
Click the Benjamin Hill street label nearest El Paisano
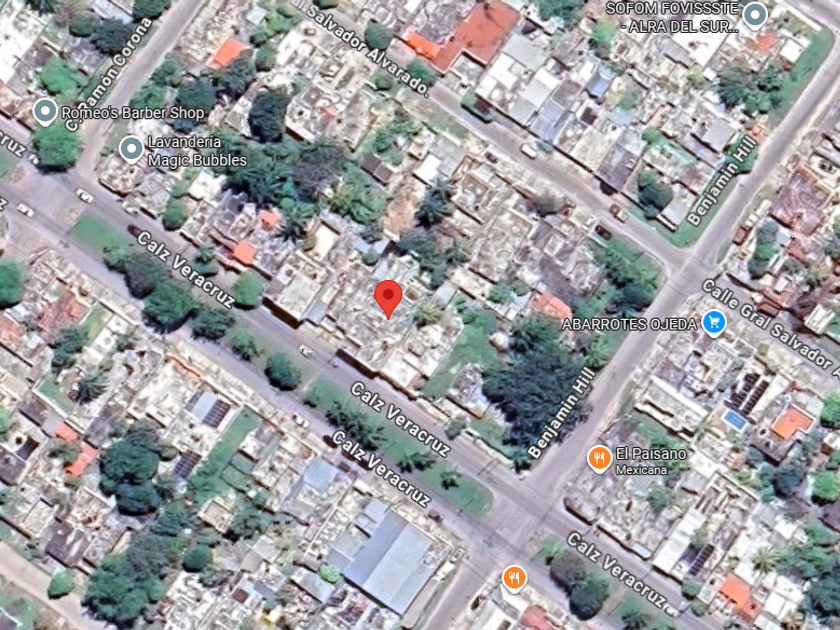tap(561, 412)
